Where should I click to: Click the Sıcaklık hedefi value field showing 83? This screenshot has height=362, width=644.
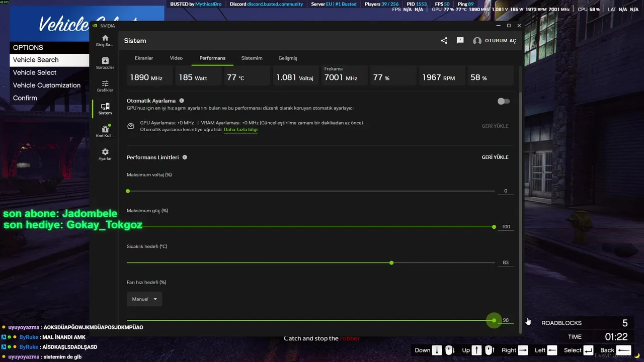click(x=506, y=263)
